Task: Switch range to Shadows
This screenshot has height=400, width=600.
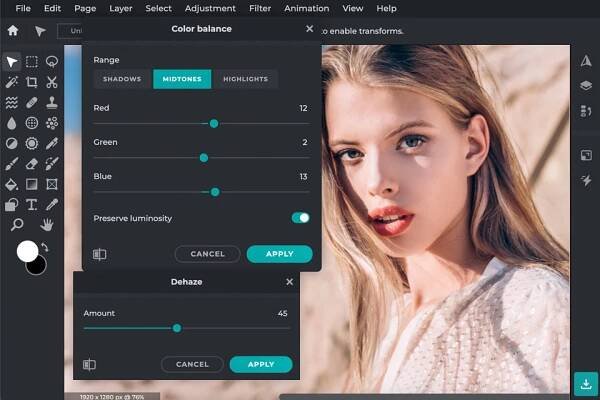Action: pyautogui.click(x=123, y=79)
